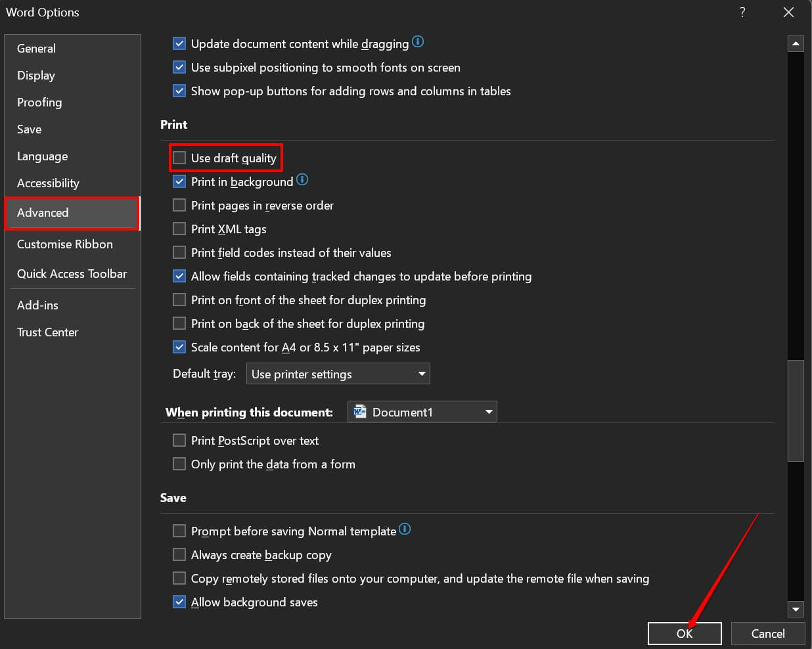Open the Trust Center section
812x649 pixels.
[x=47, y=332]
